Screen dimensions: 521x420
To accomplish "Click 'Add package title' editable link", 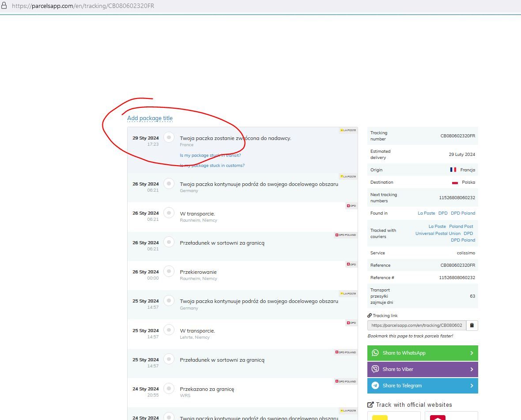I will click(x=150, y=118).
